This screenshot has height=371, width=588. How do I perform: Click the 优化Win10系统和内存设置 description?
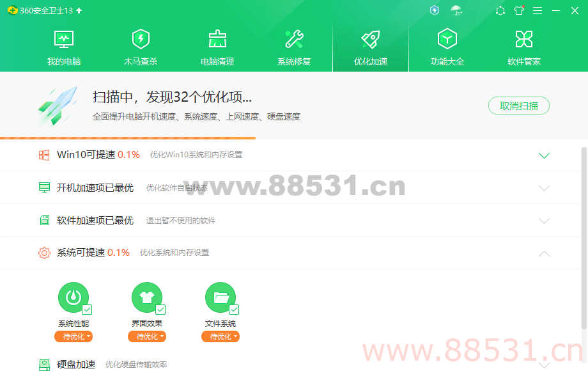[x=196, y=155]
